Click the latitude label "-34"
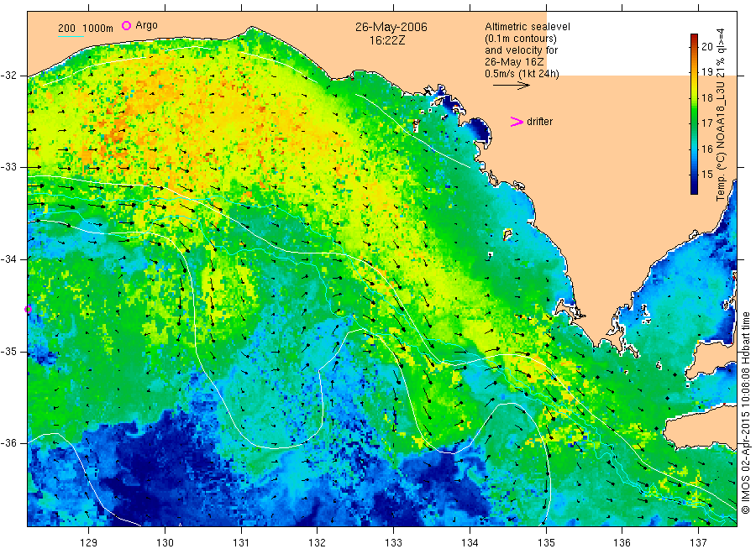 (x=8, y=259)
